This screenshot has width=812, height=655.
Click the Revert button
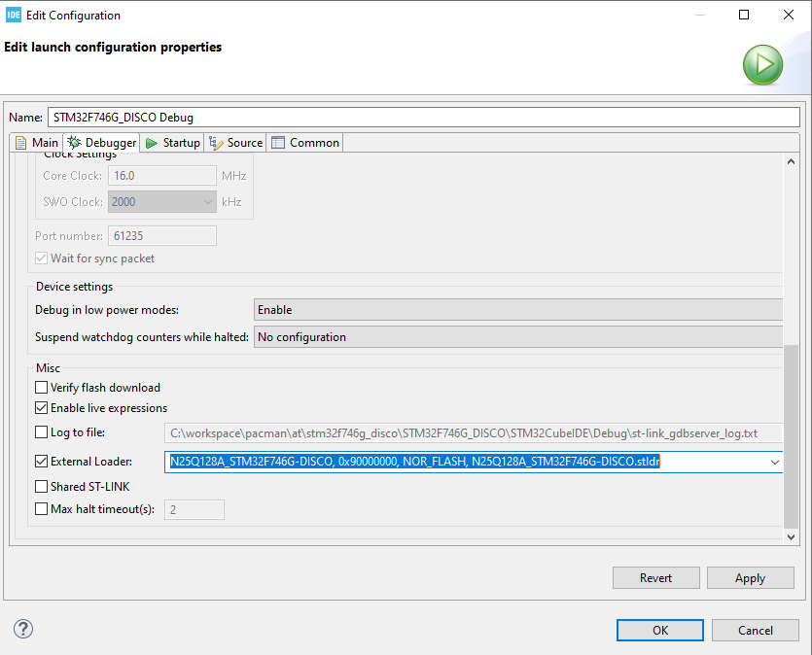pyautogui.click(x=656, y=578)
